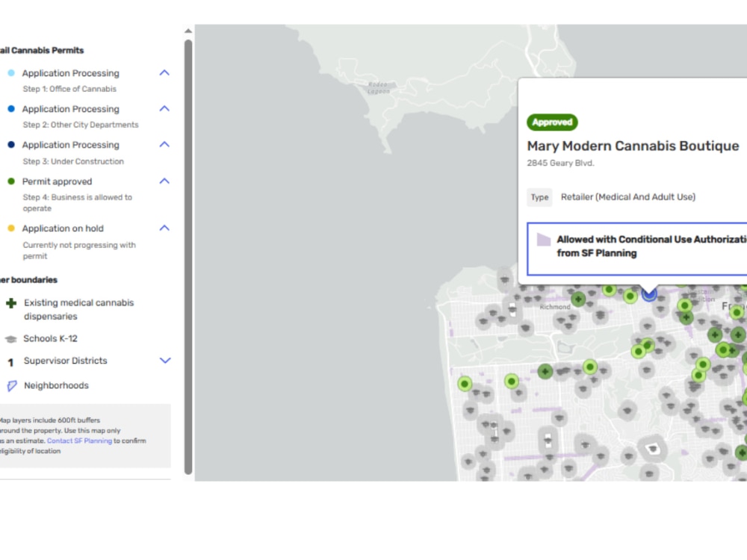Click the dark blue Under Construction status dot
747x560 pixels.
pyautogui.click(x=12, y=144)
